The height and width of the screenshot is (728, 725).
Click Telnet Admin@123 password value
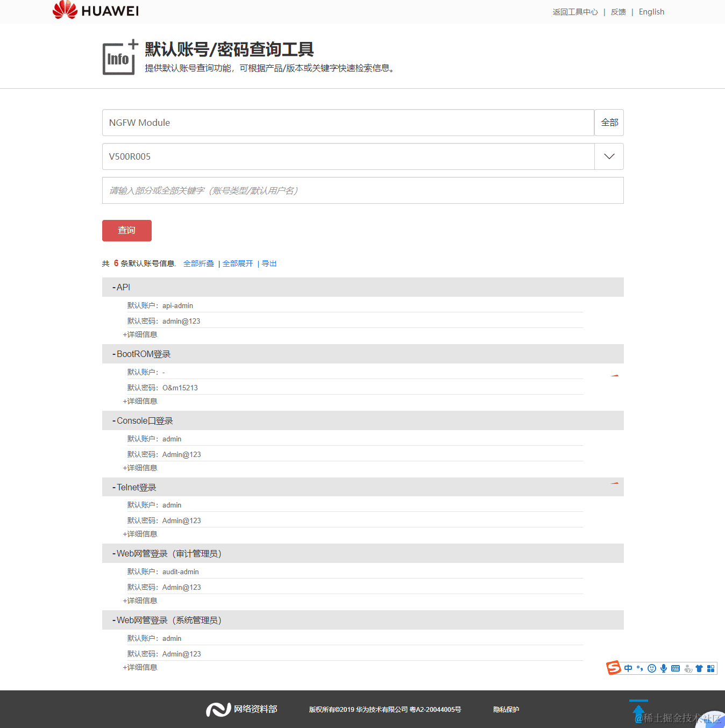182,520
